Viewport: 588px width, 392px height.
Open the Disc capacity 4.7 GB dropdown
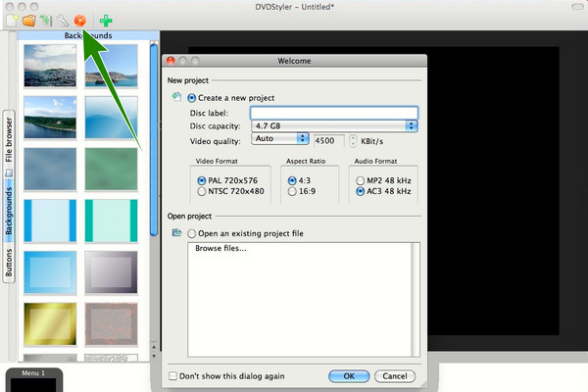click(334, 126)
